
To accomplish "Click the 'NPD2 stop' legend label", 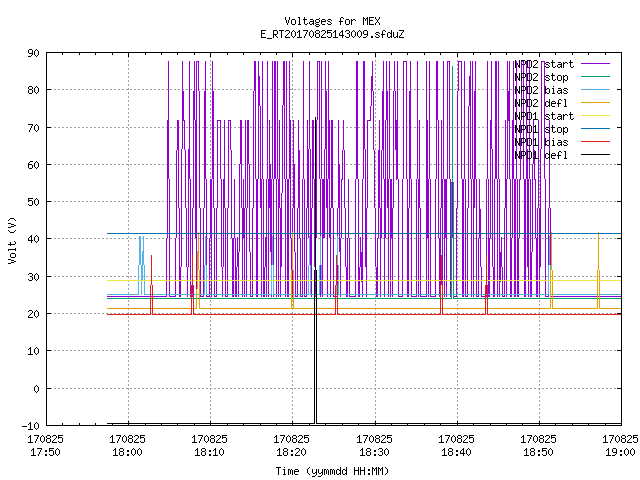I will pyautogui.click(x=541, y=77).
